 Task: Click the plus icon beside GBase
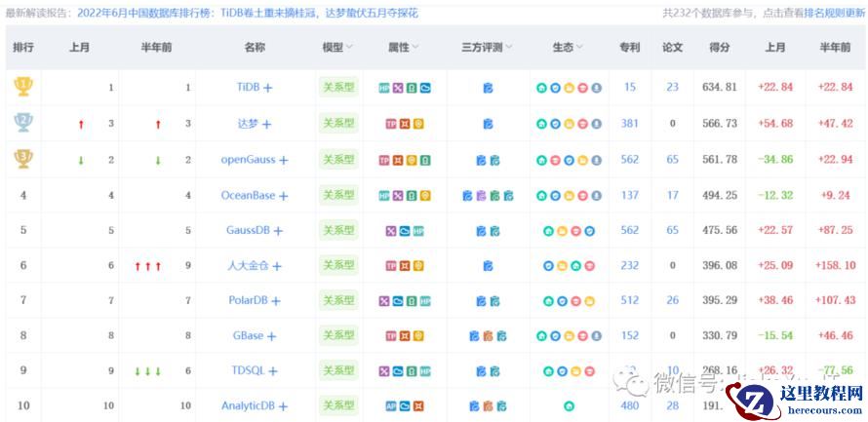[271, 336]
